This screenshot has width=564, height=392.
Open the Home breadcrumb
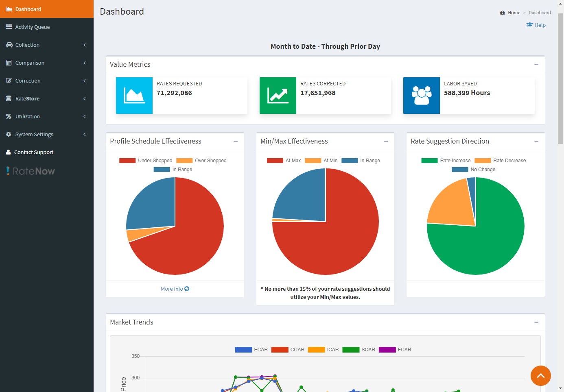[514, 13]
